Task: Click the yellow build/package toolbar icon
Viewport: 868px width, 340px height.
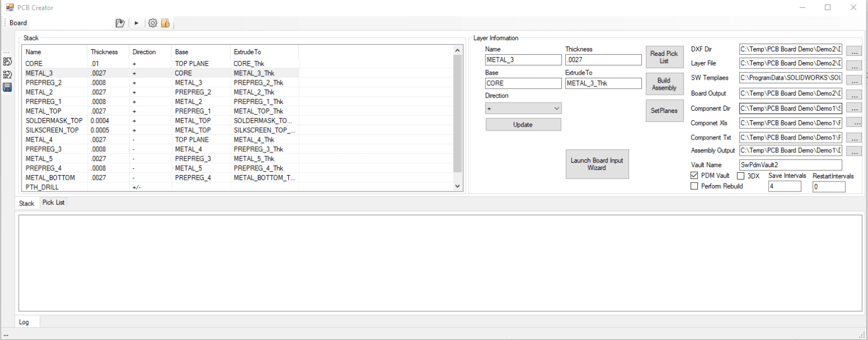Action: tap(165, 23)
